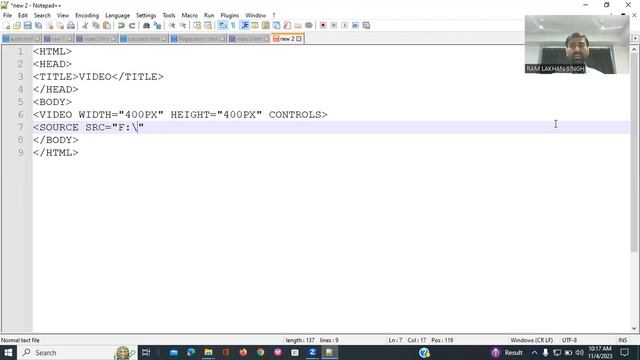The image size is (640, 360).
Task: Open the Replace toolbar icon
Action: (x=157, y=25)
